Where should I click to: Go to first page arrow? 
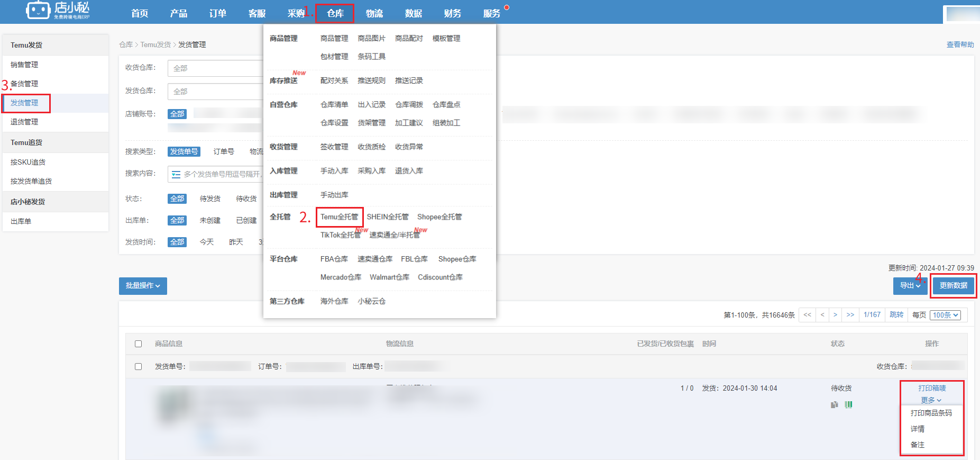pyautogui.click(x=808, y=315)
